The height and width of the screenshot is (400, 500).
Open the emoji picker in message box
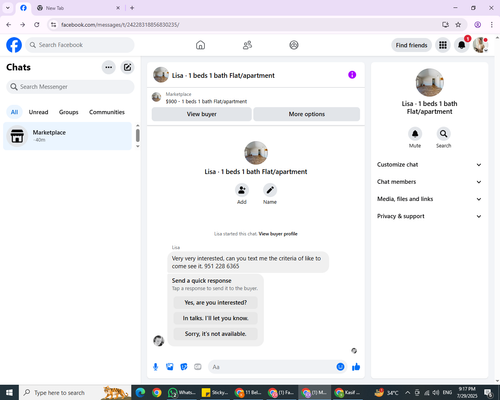click(x=340, y=367)
